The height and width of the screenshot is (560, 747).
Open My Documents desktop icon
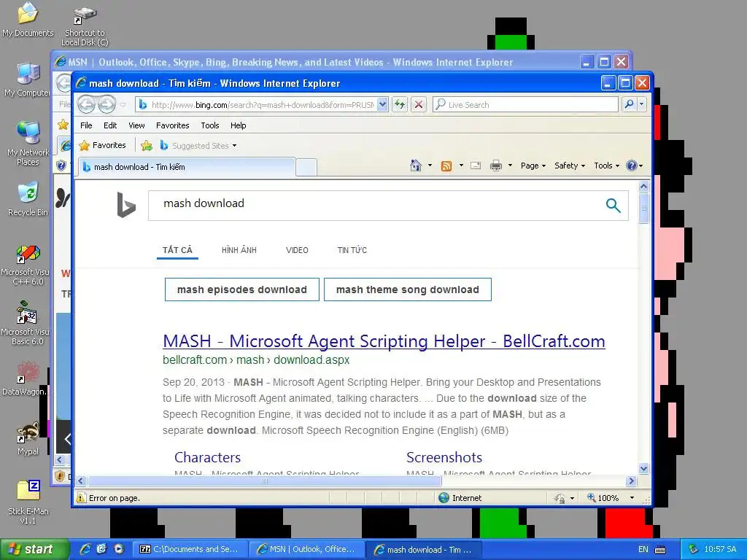tap(28, 20)
